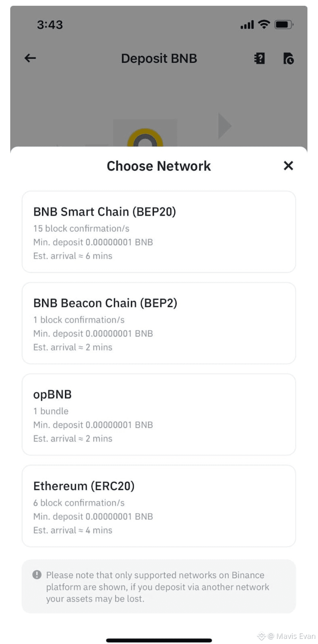Choose Ethereum (ERC20) network option
This screenshot has width=318, height=644.
(159, 506)
